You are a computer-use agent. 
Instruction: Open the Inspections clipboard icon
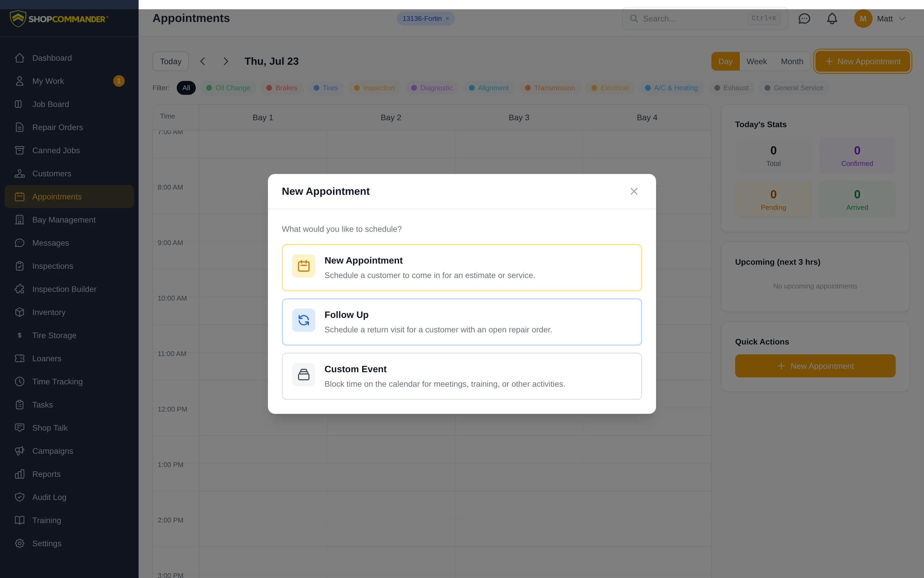[19, 266]
